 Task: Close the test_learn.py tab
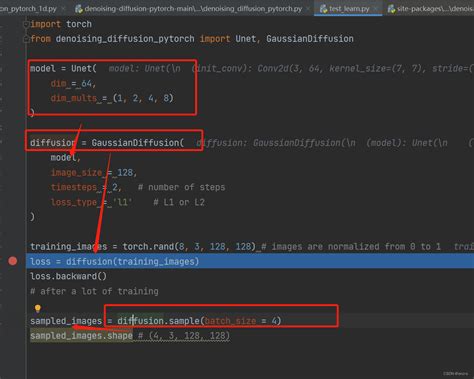[376, 9]
